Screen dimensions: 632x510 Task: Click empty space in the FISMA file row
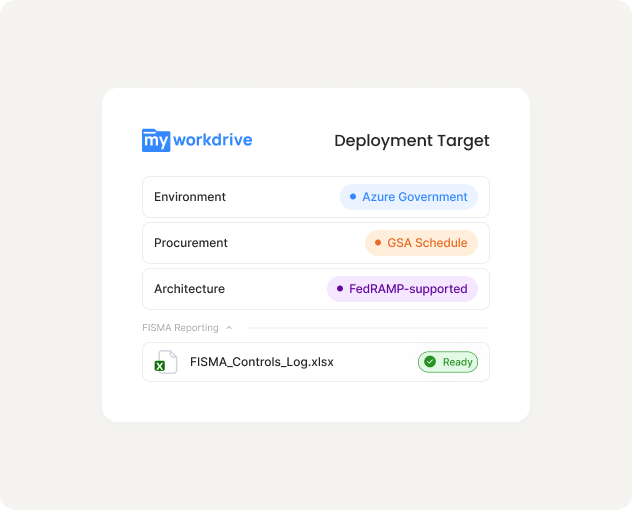tap(375, 362)
